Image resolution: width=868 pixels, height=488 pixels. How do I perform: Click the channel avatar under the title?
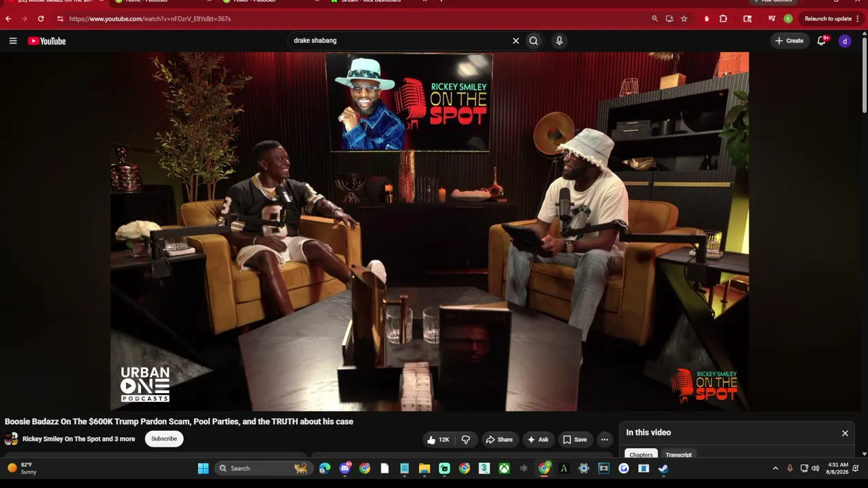pos(11,439)
